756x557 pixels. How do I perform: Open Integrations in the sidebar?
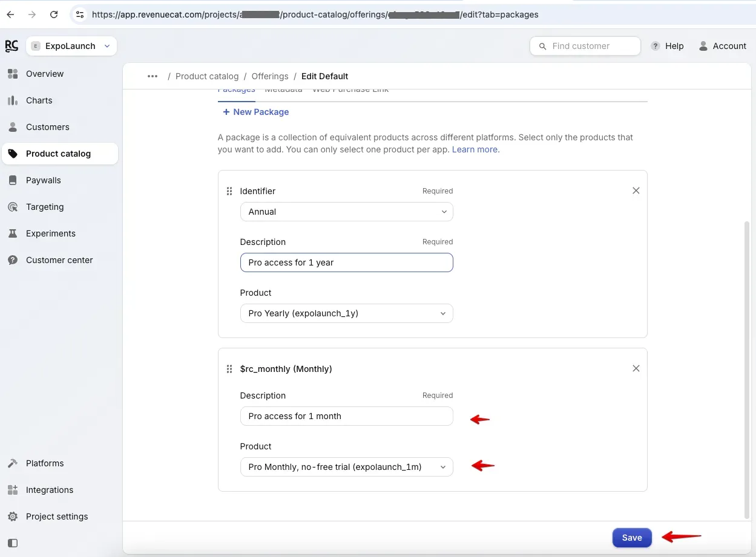(60, 490)
